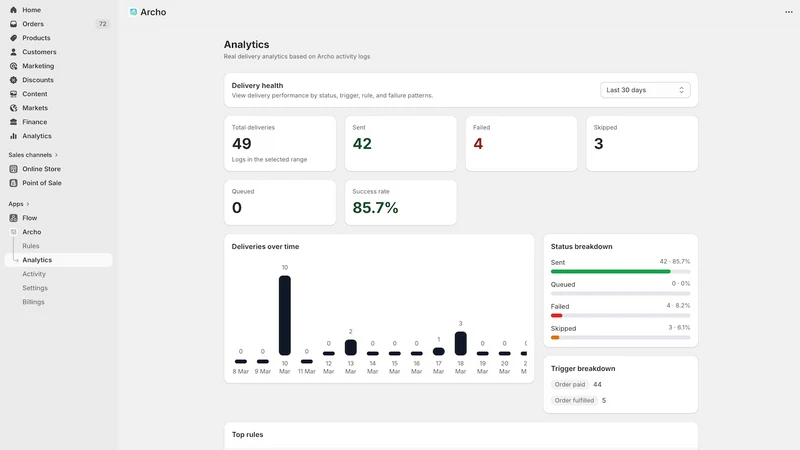Click the Skipped status orange progress bar
800x450 pixels.
click(x=555, y=337)
